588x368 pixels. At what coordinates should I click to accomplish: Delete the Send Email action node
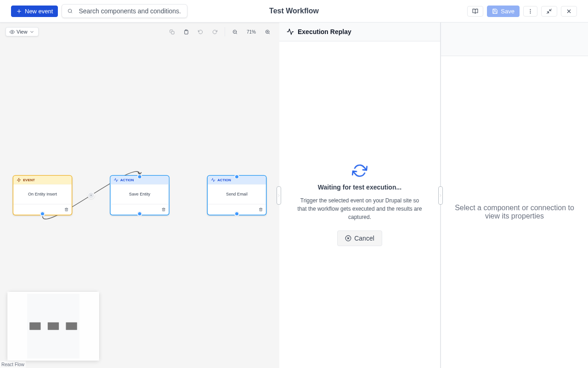[260, 209]
